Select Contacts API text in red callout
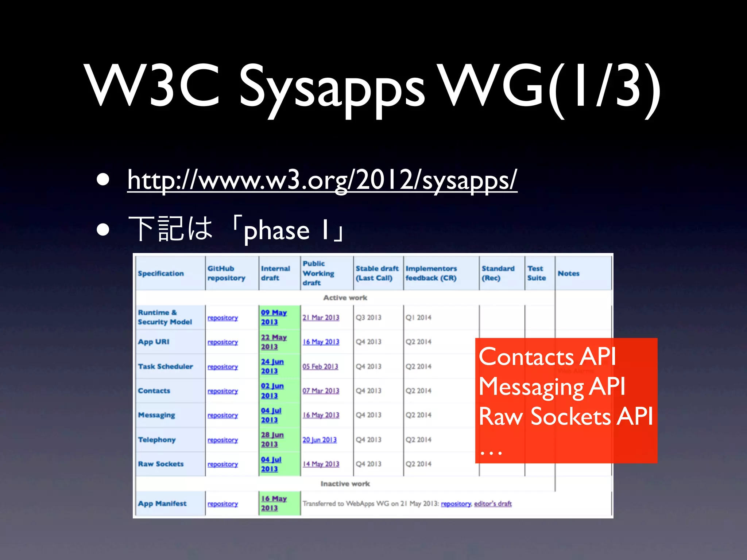 [x=547, y=356]
